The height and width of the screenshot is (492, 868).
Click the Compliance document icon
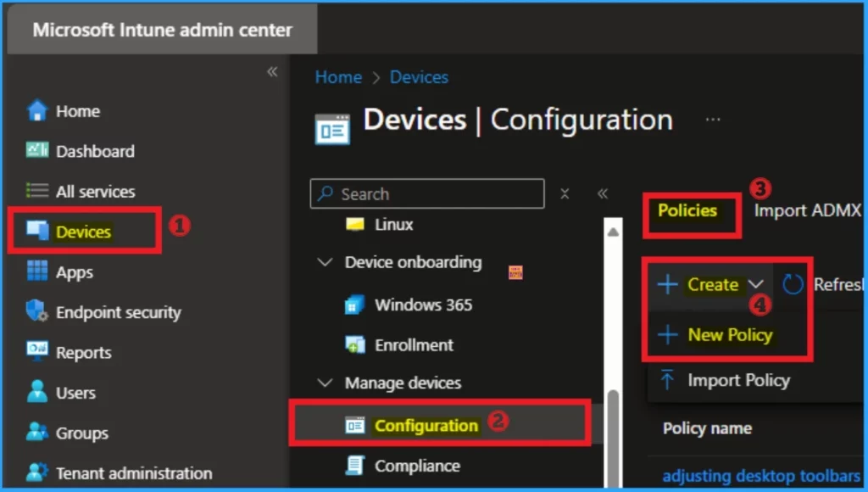355,466
